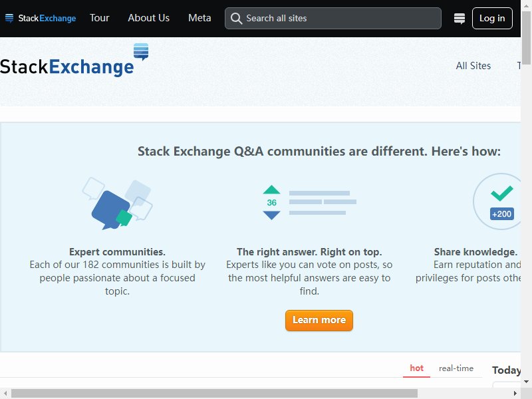Click the vote count 36
This screenshot has height=399, width=532.
(x=271, y=203)
